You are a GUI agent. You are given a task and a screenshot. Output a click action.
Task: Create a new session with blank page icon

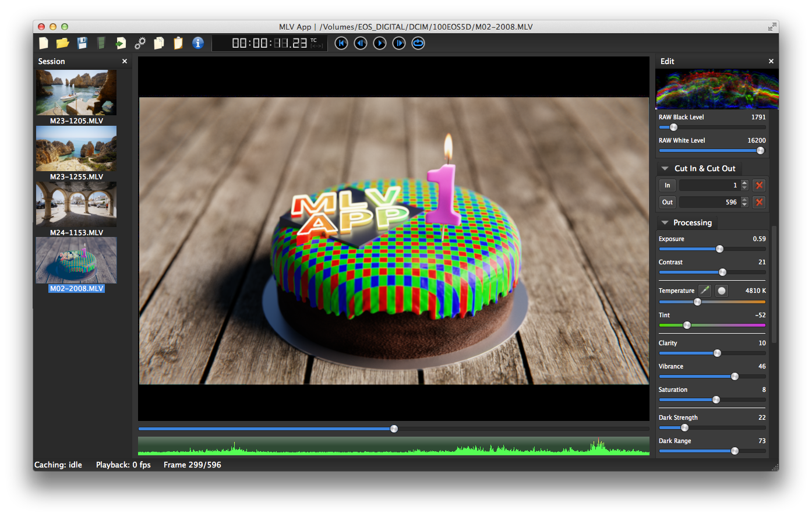[44, 43]
